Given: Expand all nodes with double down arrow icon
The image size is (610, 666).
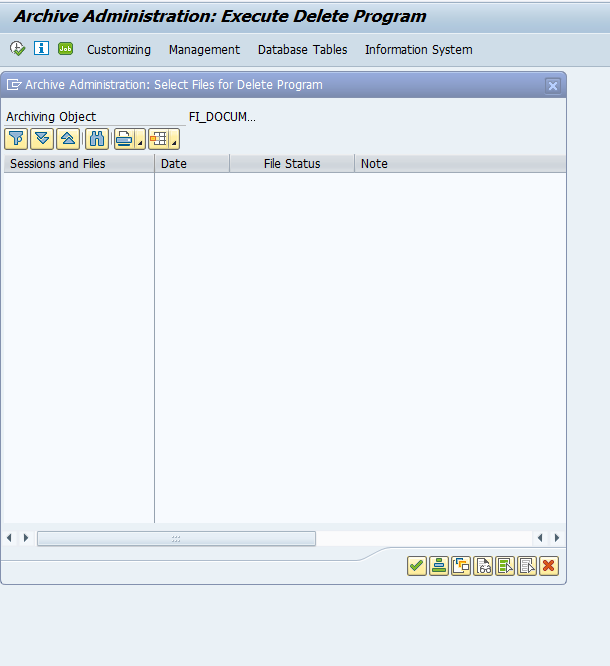Looking at the screenshot, I should 42,139.
